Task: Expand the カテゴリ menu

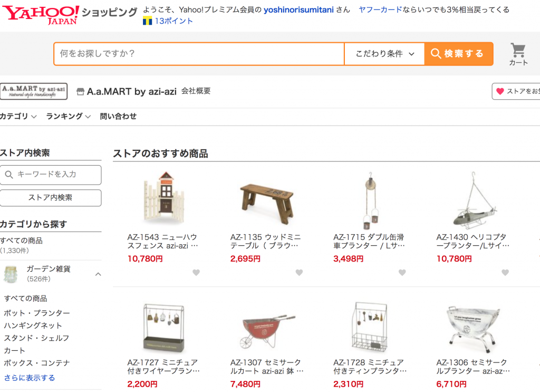Action: tap(16, 116)
